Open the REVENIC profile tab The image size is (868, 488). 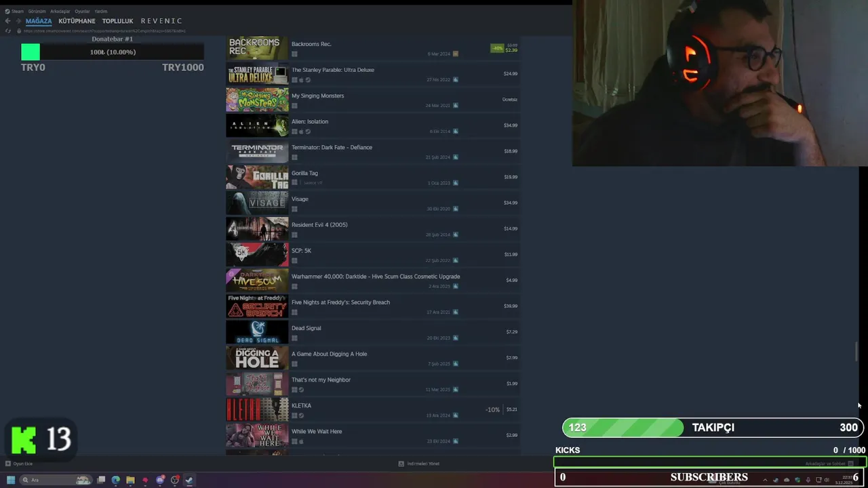tap(161, 21)
